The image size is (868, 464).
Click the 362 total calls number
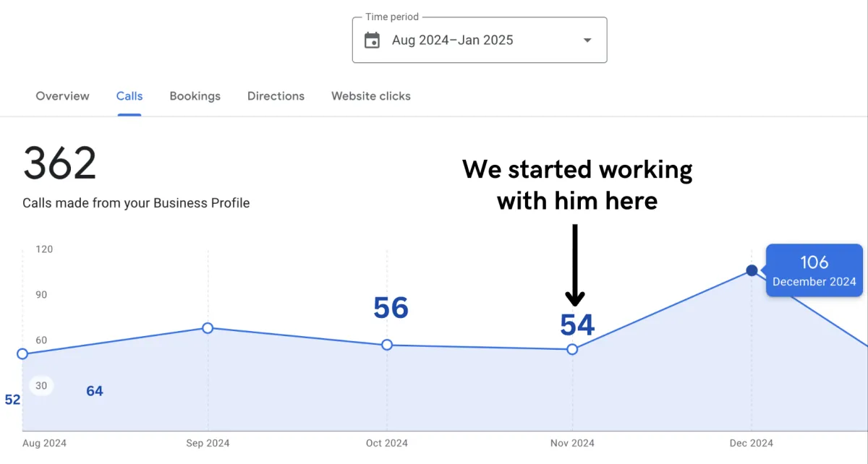pos(59,163)
